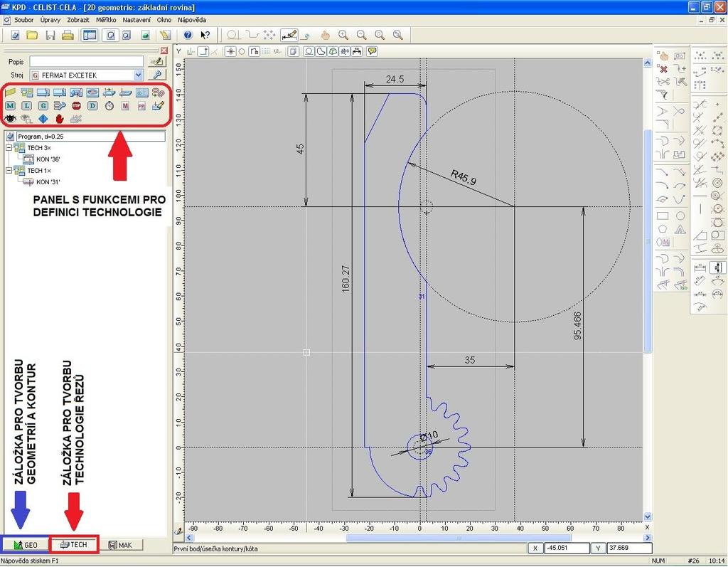Open the Stroj FERMAT EXCETEK dropdown
Screen dimensions: 728x567
pos(139,75)
